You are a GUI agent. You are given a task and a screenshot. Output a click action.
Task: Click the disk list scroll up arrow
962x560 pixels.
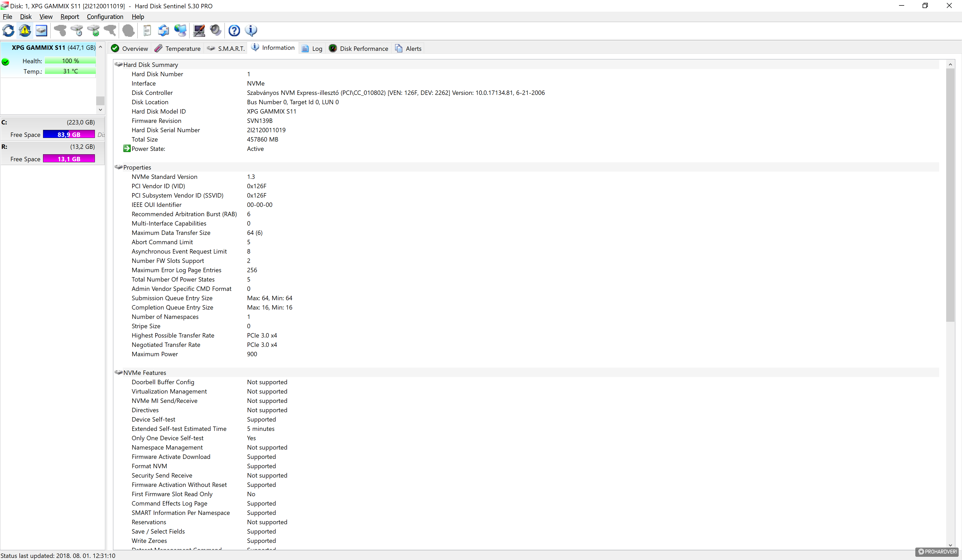click(100, 47)
